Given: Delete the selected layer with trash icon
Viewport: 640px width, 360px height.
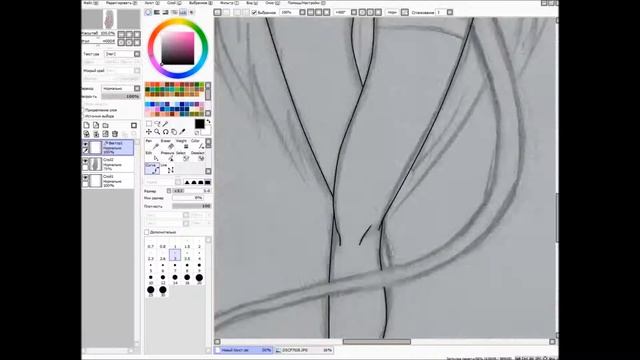Looking at the screenshot, I should (x=115, y=134).
